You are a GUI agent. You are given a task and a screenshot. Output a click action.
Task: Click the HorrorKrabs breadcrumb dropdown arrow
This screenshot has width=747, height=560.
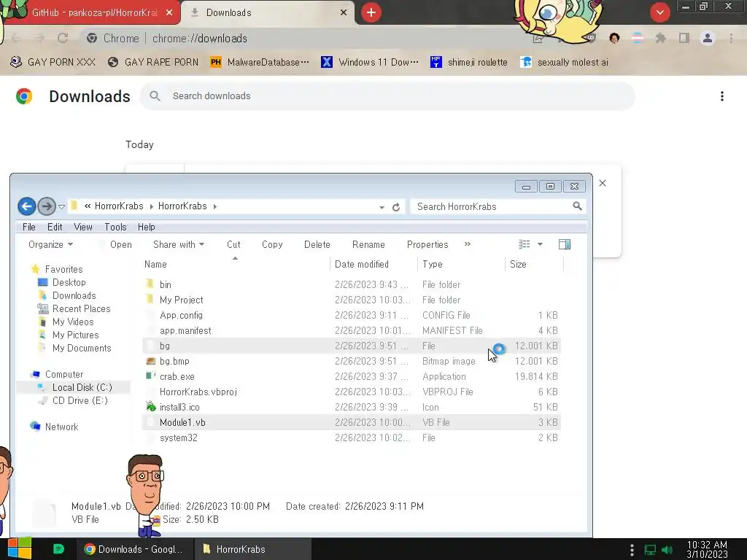215,206
